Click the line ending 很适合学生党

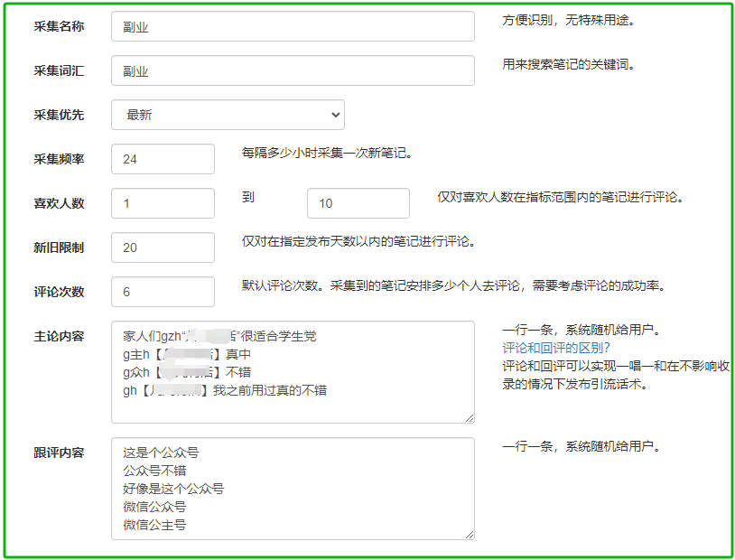click(219, 336)
